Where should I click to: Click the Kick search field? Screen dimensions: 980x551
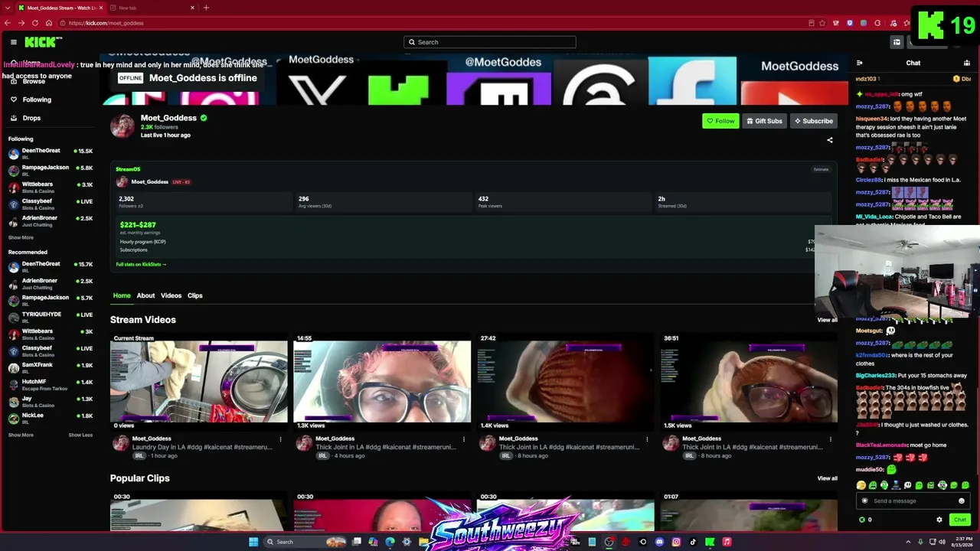490,42
